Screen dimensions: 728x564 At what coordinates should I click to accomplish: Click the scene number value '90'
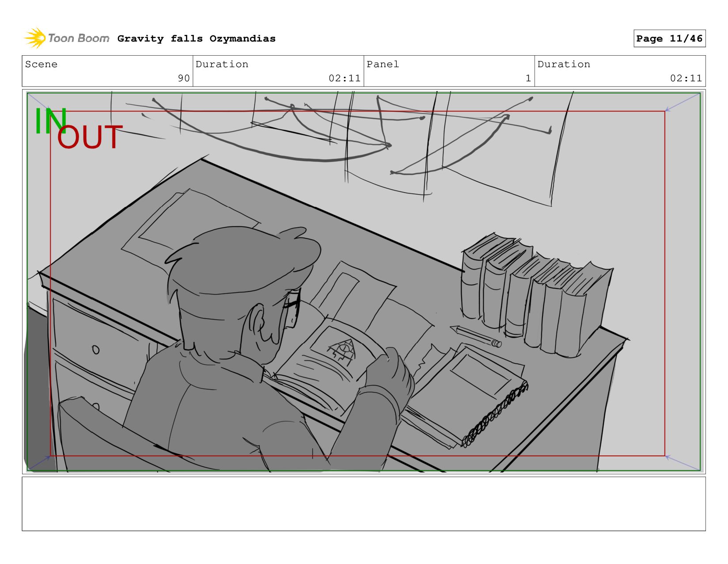[x=184, y=78]
